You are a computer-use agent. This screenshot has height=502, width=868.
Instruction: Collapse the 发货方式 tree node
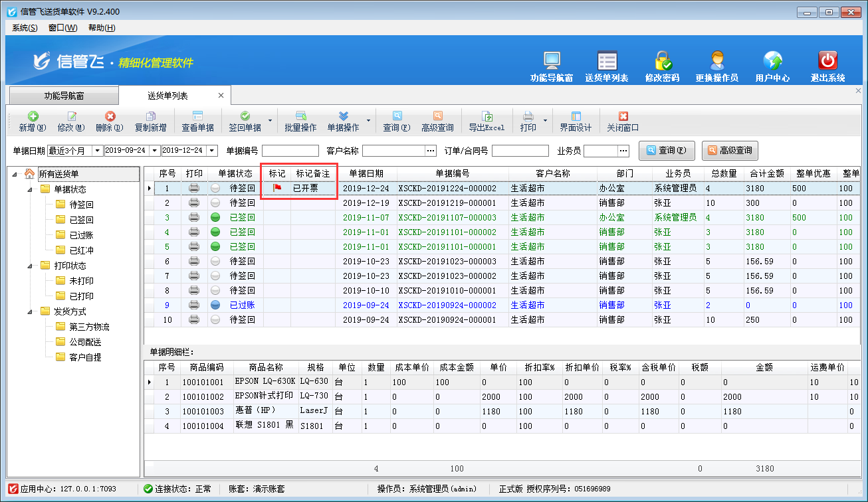click(30, 311)
